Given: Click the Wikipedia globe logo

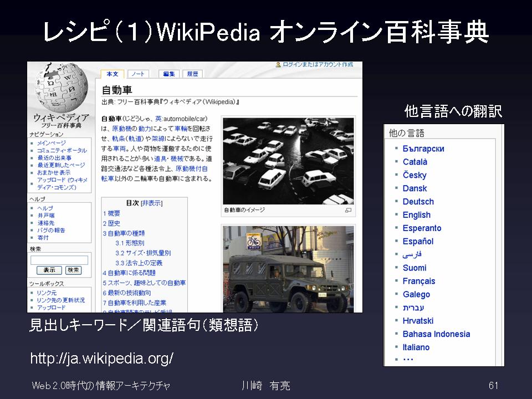Looking at the screenshot, I should [61, 88].
